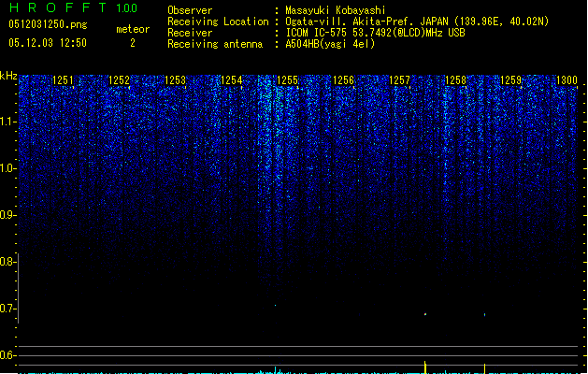Click the 0.8 kHz frequency label
The image size is (588, 374).
pos(7,262)
